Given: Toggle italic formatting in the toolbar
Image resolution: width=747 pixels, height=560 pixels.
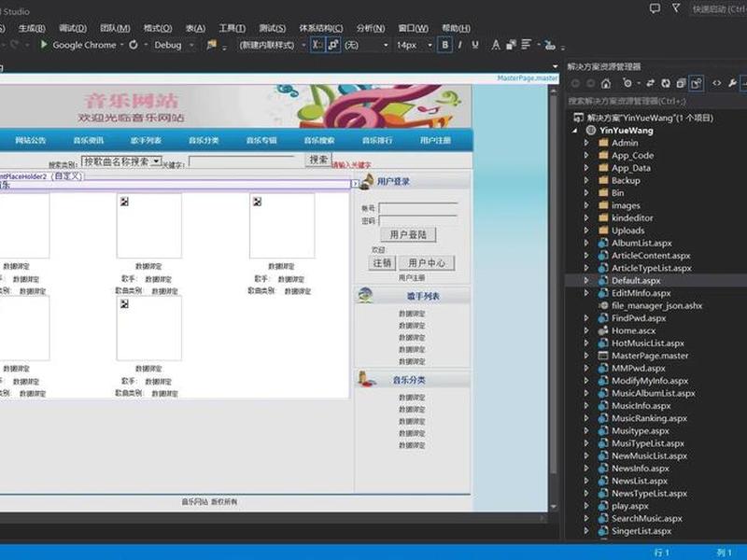Looking at the screenshot, I should point(459,45).
